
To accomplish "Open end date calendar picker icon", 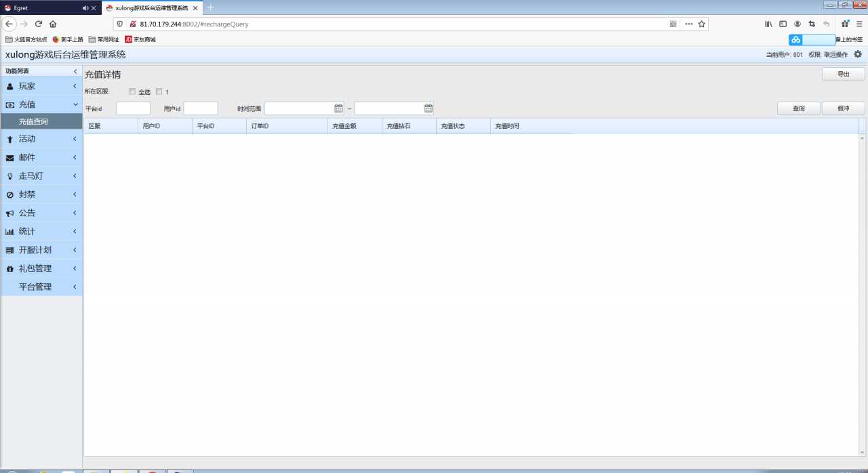I will pos(429,108).
